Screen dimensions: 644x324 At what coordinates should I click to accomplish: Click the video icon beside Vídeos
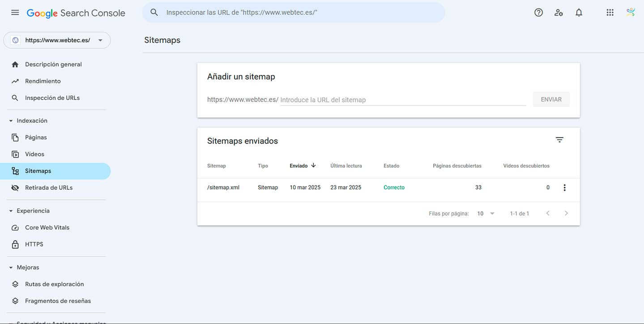click(x=15, y=154)
